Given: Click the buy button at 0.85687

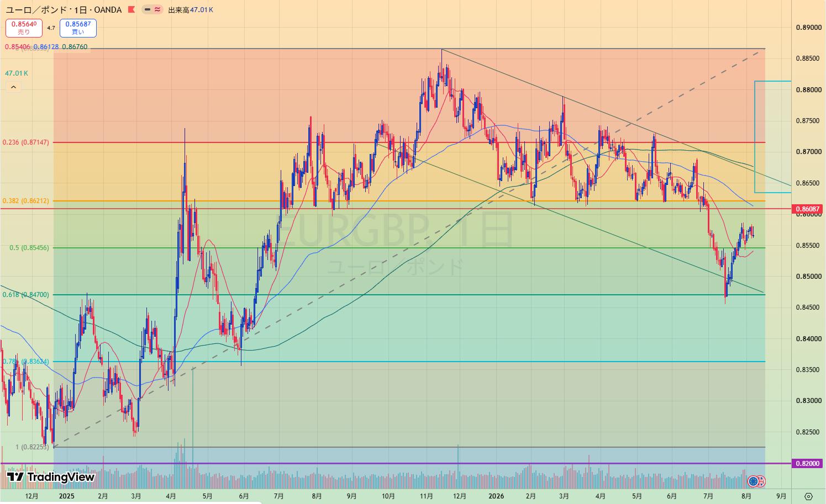Looking at the screenshot, I should click(x=78, y=28).
